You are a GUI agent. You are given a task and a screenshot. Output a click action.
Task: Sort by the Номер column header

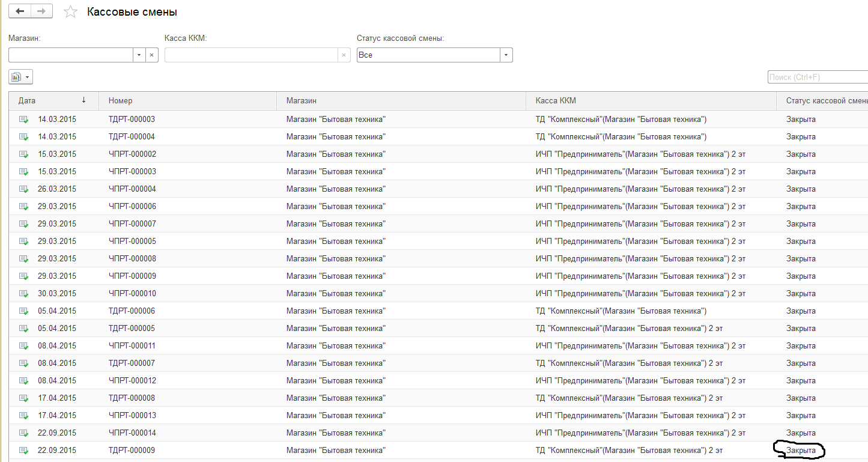tap(187, 100)
